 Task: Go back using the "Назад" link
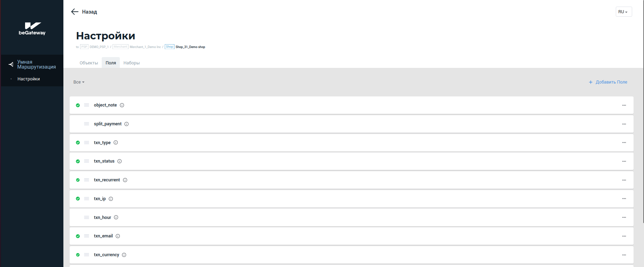(x=84, y=12)
